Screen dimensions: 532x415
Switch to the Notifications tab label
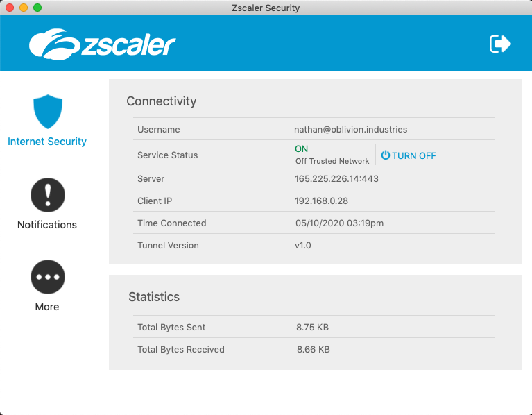click(47, 225)
